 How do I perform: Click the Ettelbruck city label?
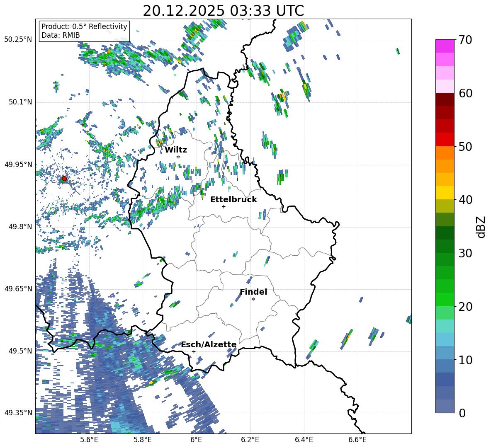point(233,200)
